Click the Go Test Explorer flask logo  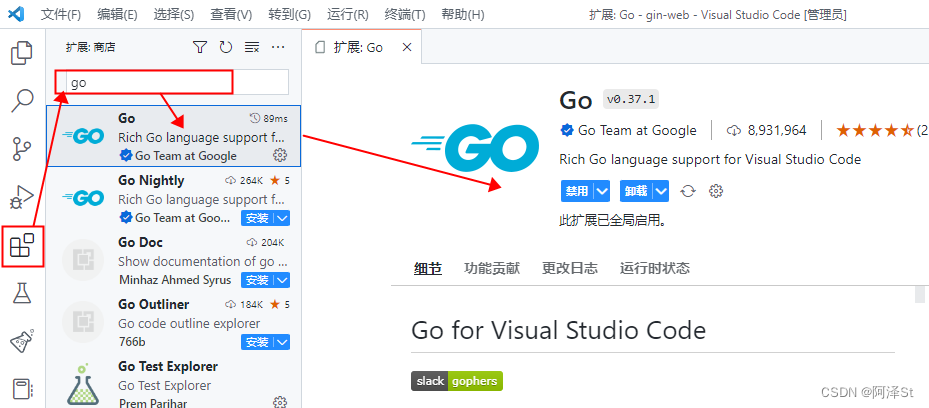pyautogui.click(x=83, y=384)
